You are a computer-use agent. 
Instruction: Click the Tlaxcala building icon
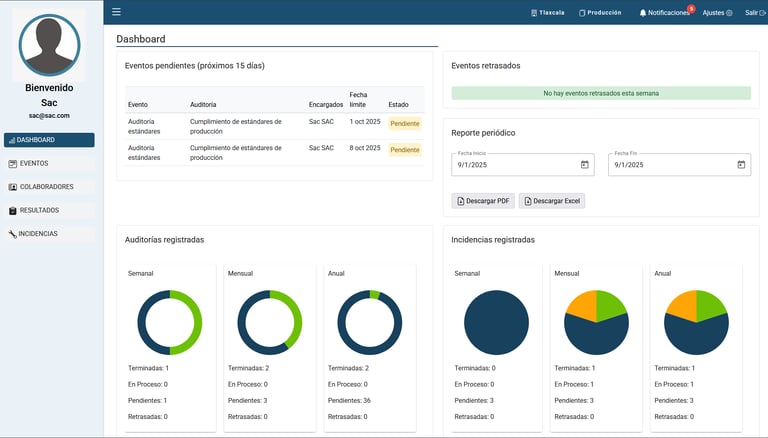(x=534, y=13)
